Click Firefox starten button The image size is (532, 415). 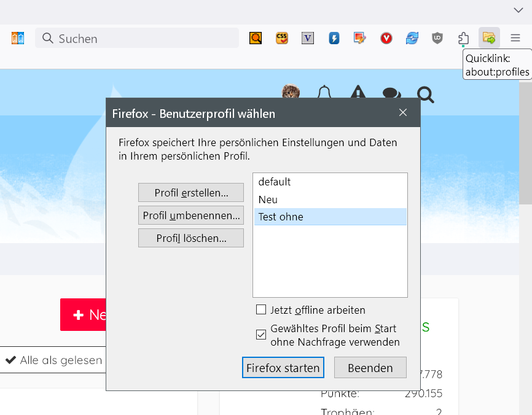(283, 368)
